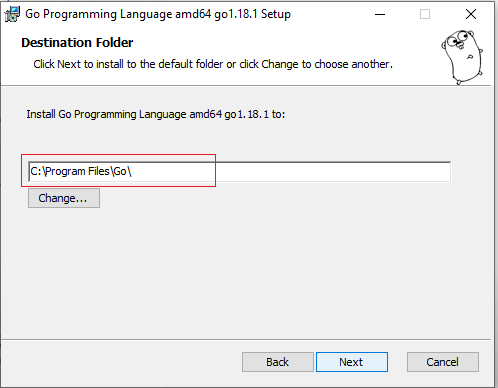498x388 pixels.
Task: Click the 'Click Next to install' instruction text
Action: tap(213, 64)
